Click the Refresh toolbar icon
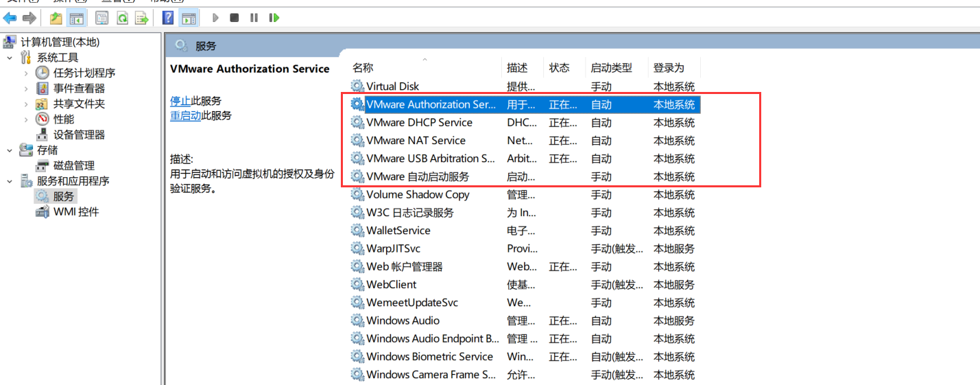This screenshot has height=385, width=980. [x=122, y=18]
